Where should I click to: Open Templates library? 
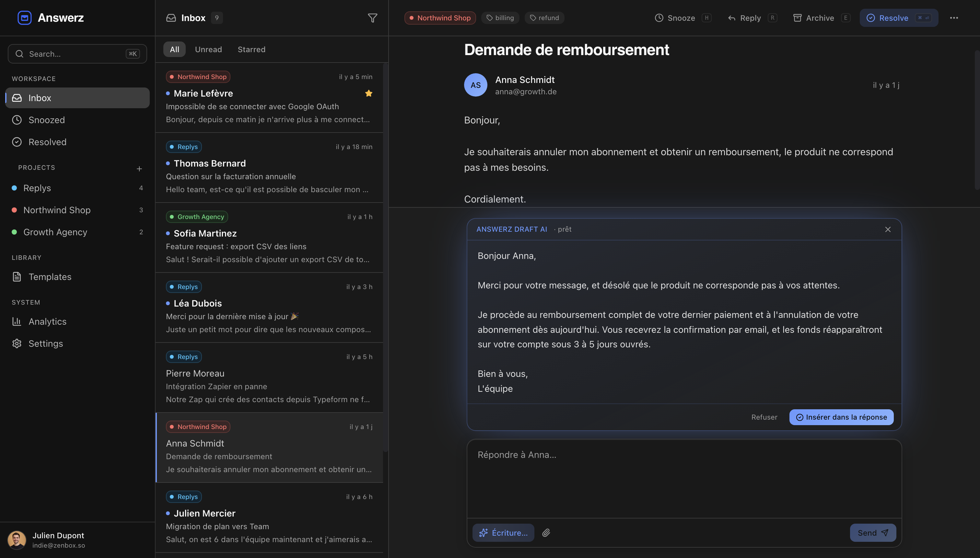point(77,277)
